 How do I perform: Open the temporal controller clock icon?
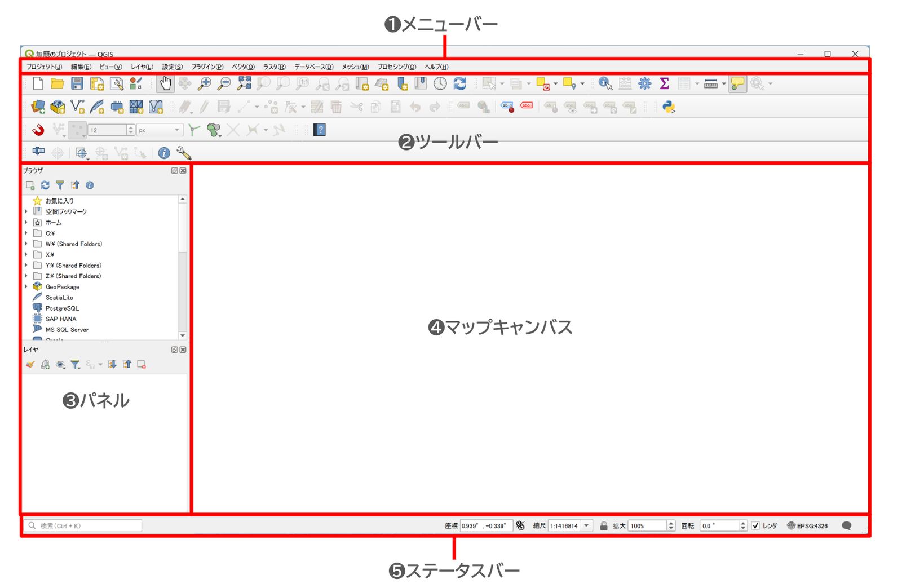click(440, 84)
